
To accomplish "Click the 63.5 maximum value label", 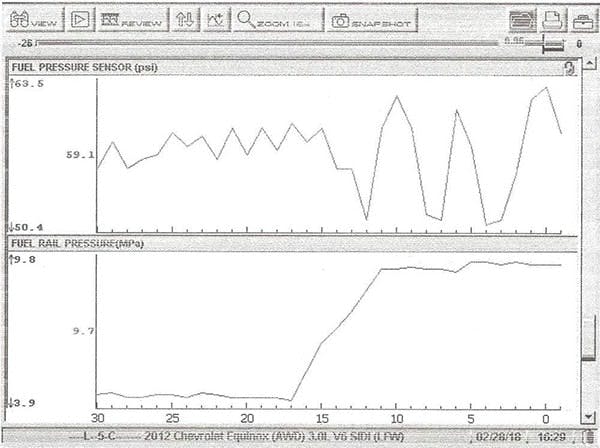I will click(27, 83).
